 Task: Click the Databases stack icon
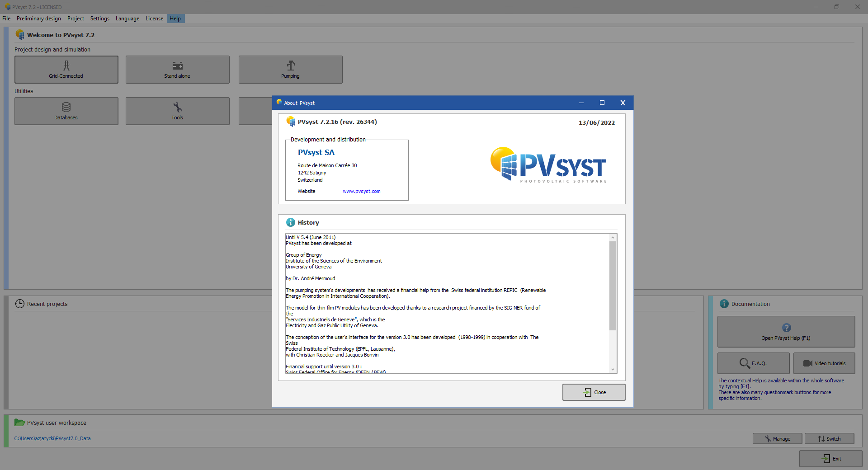(66, 107)
